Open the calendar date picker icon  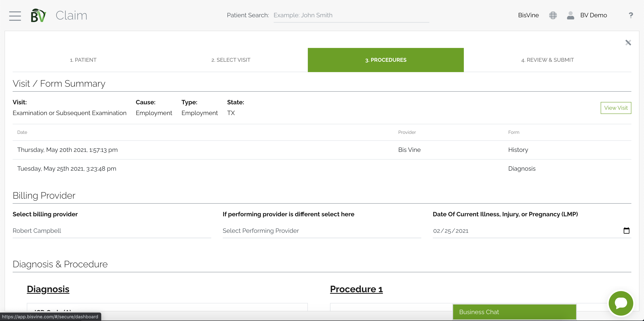[626, 230]
